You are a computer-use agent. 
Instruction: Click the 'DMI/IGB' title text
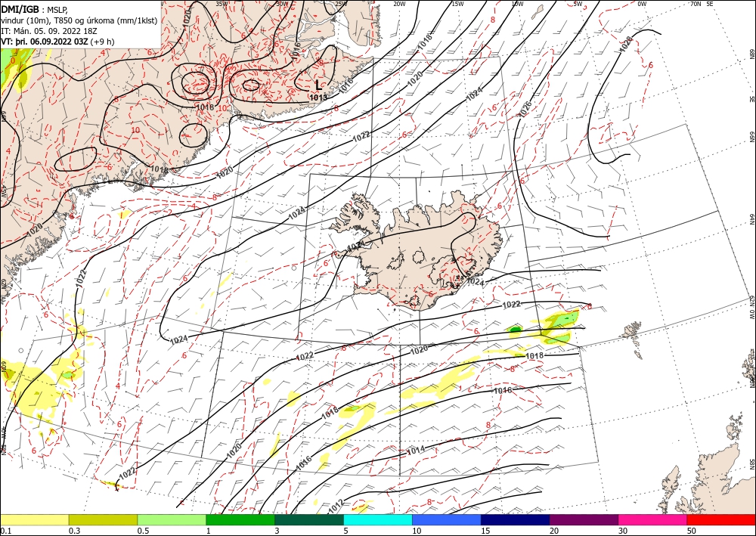coord(20,9)
